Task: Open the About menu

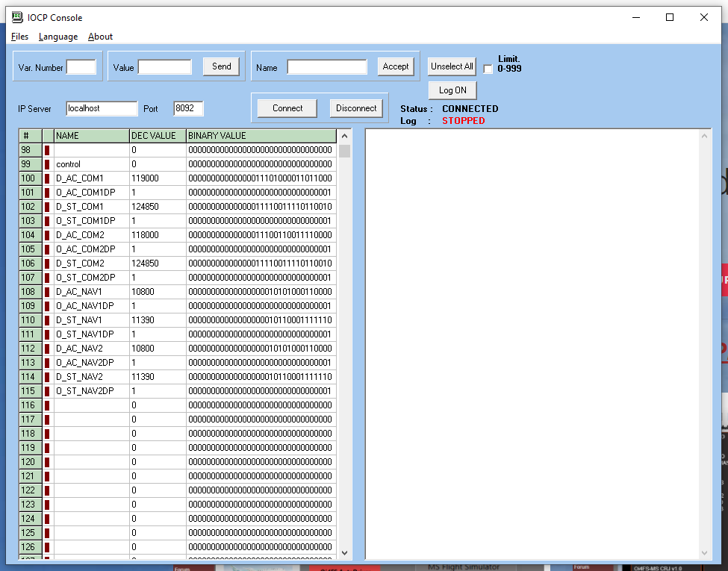Action: click(x=100, y=36)
